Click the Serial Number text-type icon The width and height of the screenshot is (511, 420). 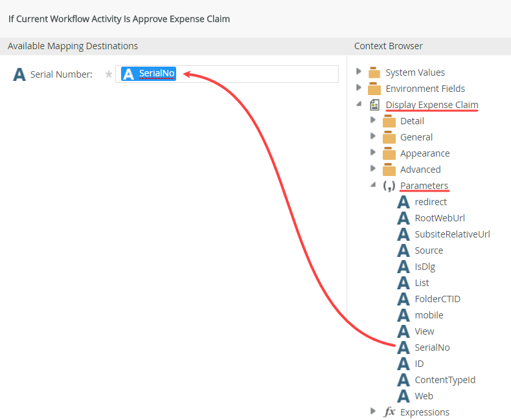click(19, 74)
